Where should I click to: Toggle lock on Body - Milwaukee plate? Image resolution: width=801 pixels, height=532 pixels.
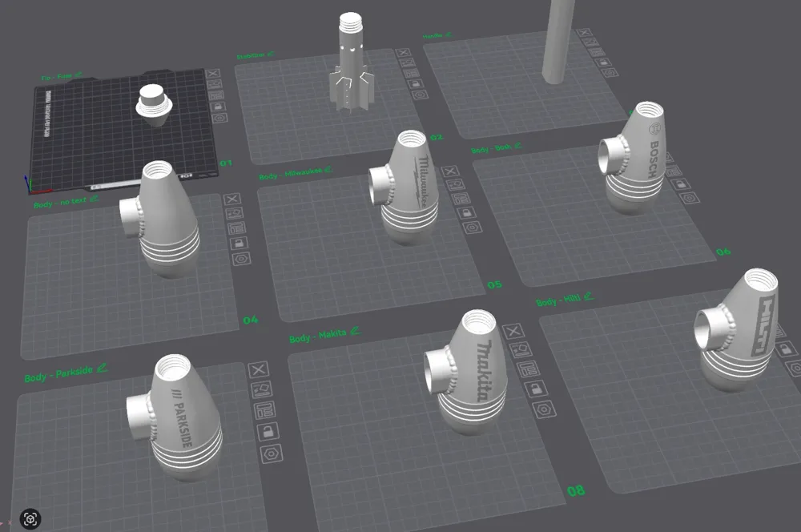coord(466,212)
